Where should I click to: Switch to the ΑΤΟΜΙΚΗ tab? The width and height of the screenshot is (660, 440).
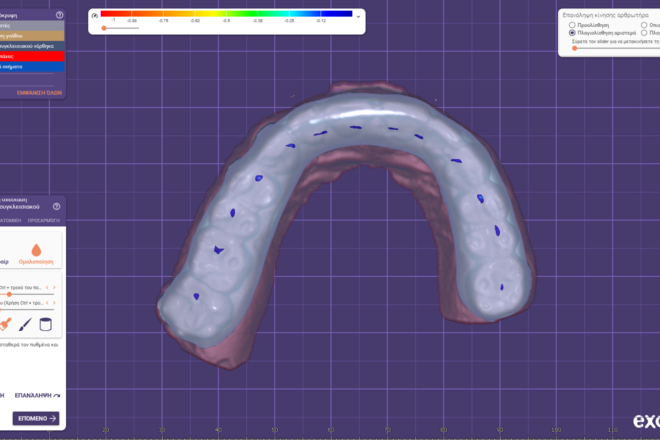[x=11, y=220]
